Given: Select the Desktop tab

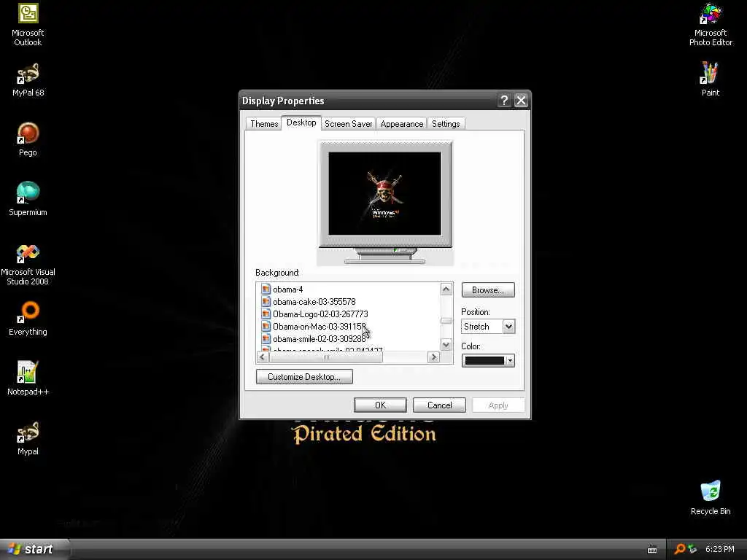Looking at the screenshot, I should pos(301,122).
